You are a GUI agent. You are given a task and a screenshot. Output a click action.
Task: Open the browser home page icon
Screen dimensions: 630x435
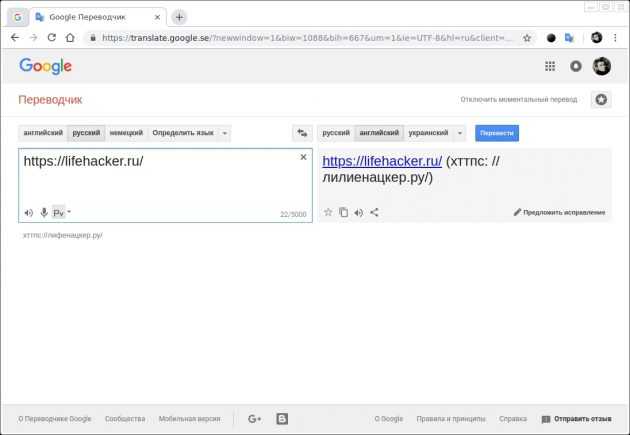(70, 38)
